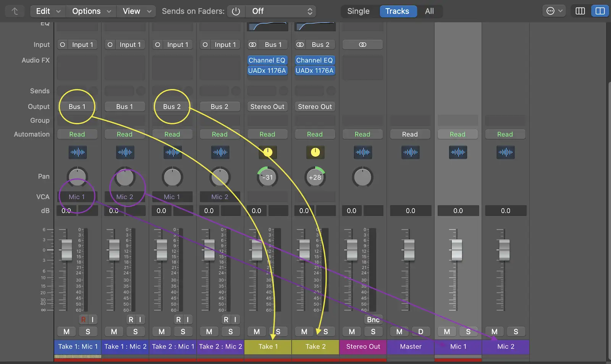611x364 pixels.
Task: Click the blue split-panel icon at top right
Action: pos(600,11)
